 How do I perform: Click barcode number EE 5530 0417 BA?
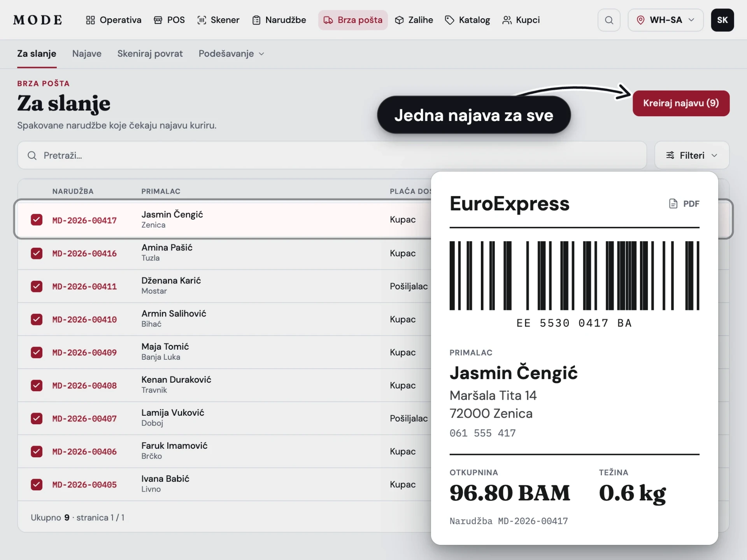[574, 323]
